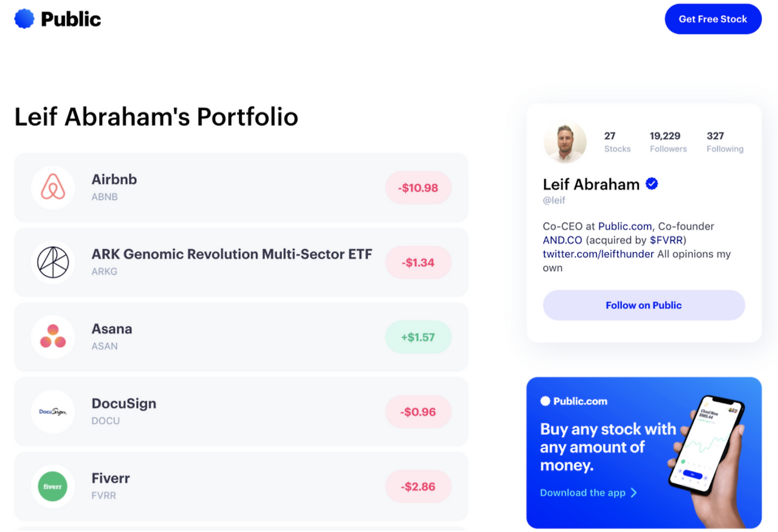Click the Asana +$1.57 price badge
Image resolution: width=778 pixels, height=532 pixels.
tap(418, 337)
